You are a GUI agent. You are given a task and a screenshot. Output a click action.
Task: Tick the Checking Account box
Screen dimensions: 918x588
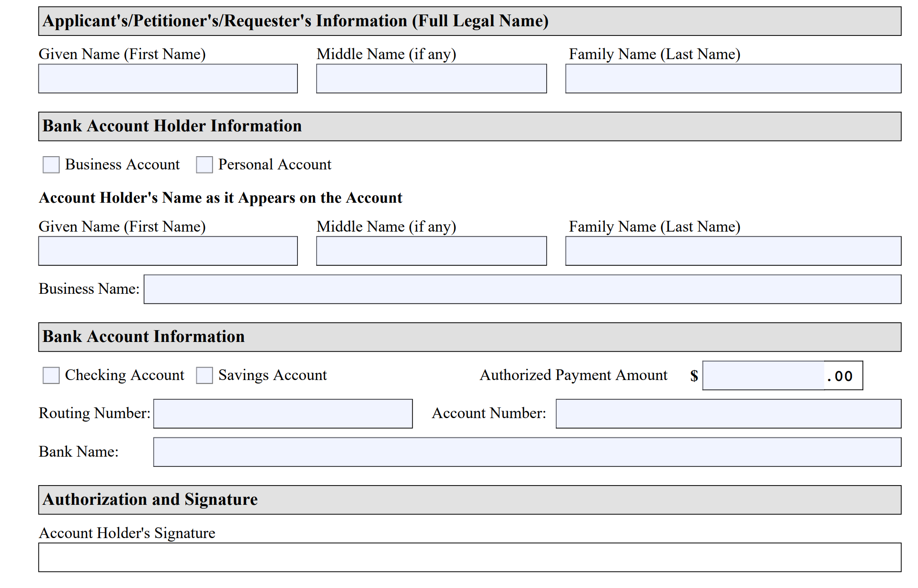point(51,376)
